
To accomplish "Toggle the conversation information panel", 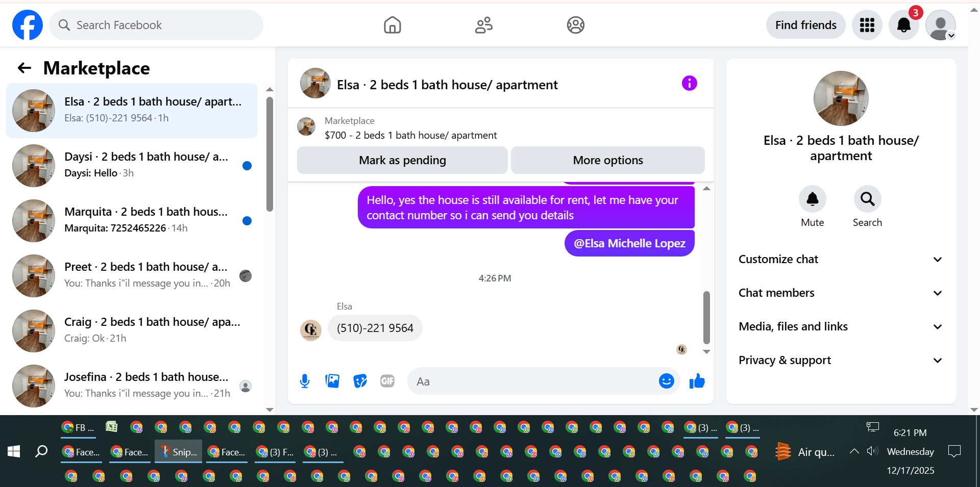I will tap(689, 83).
